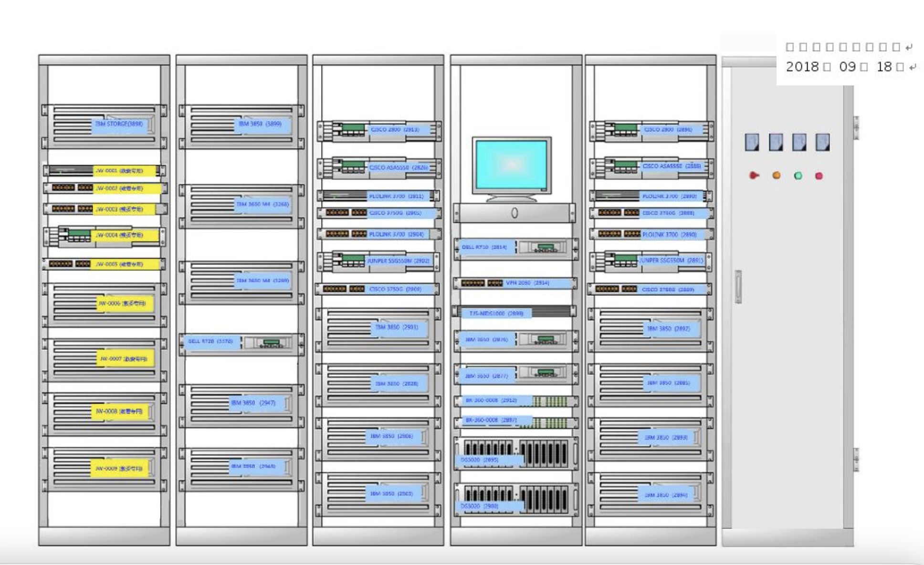Select the last meter gauge on the cabinet
Image resolution: width=924 pixels, height=565 pixels.
pos(822,142)
